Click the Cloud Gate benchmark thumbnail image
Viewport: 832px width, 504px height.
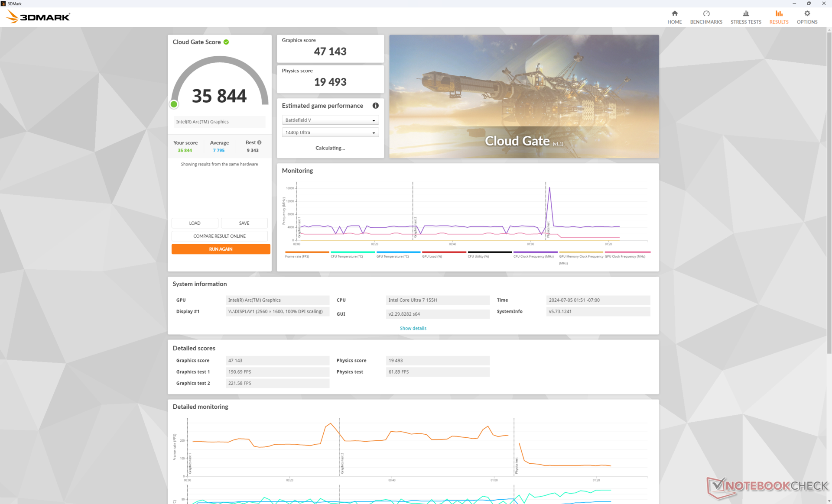click(x=523, y=96)
